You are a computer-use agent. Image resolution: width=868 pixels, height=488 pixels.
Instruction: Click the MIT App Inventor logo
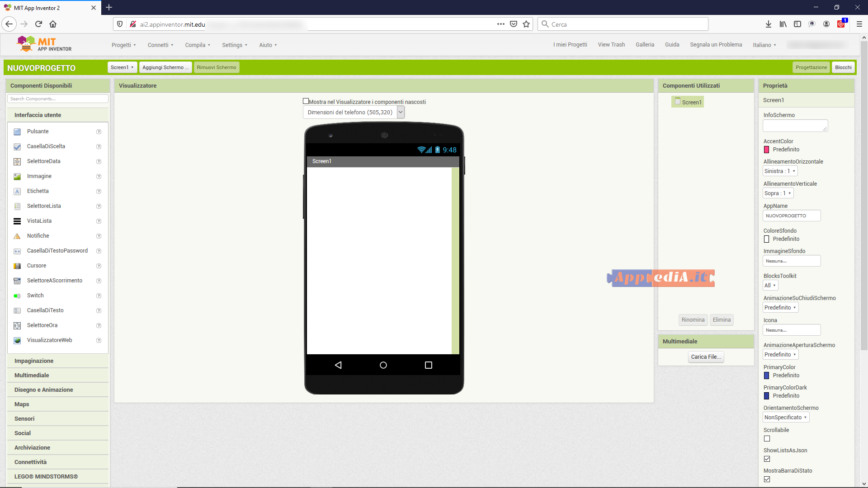click(44, 44)
